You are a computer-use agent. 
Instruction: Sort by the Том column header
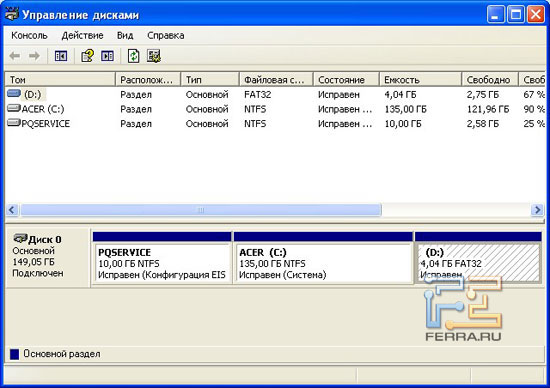pos(60,80)
